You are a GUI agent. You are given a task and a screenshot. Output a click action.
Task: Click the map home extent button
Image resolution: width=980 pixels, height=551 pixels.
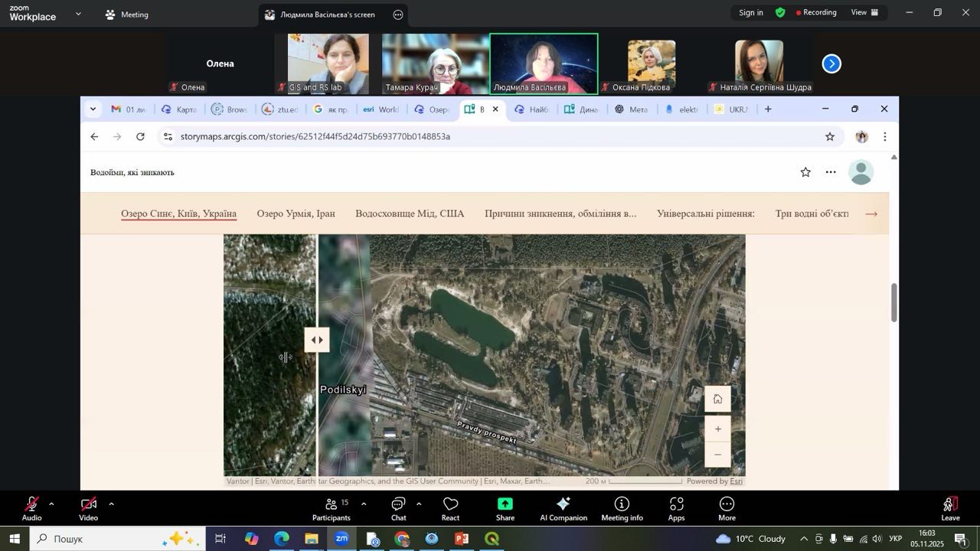point(717,399)
